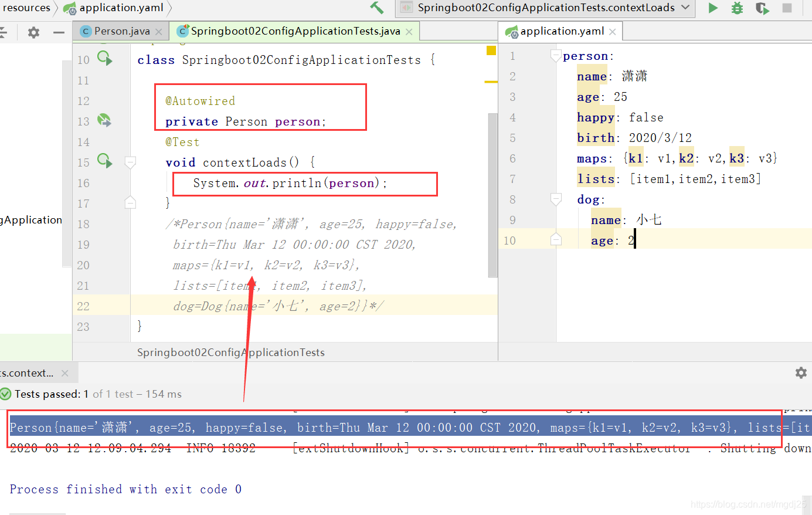Click fold end marker at yaml line 10

(x=556, y=240)
